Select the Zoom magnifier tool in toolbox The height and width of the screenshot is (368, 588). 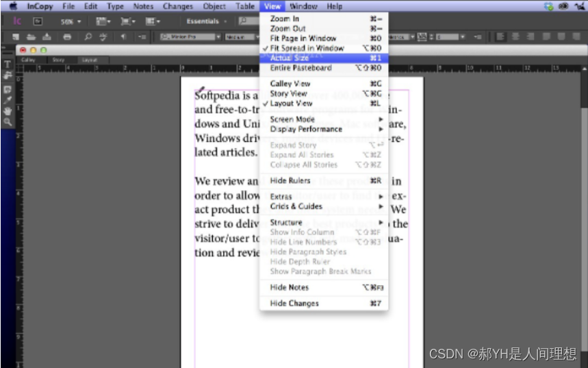click(x=7, y=122)
